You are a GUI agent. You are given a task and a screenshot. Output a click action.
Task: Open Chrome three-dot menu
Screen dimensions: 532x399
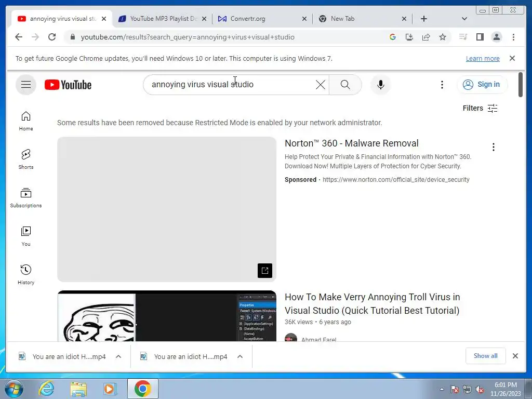coord(513,37)
